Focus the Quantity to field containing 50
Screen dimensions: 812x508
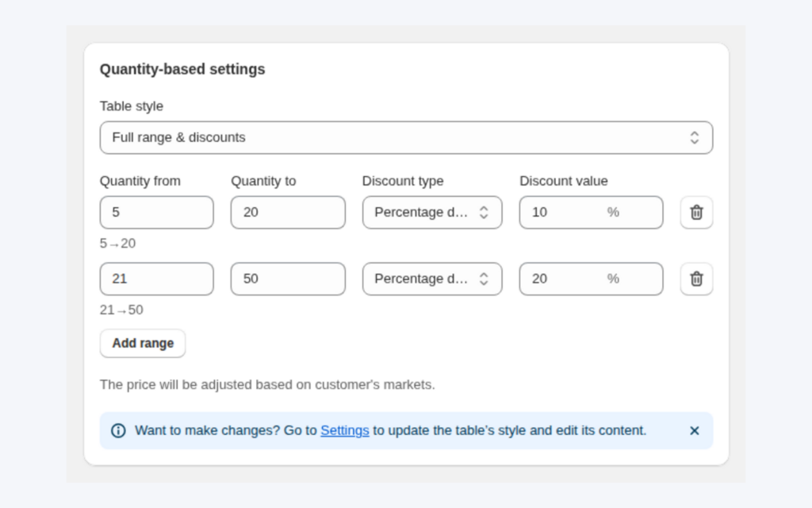tap(288, 279)
